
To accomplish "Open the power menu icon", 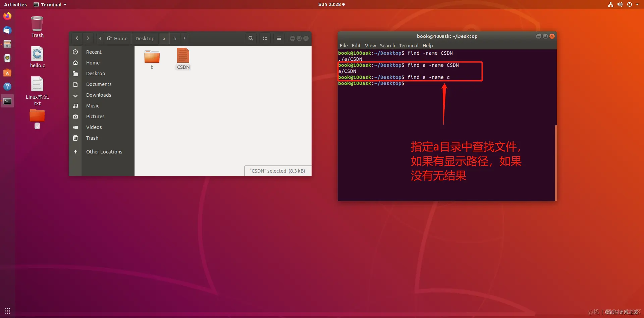I will (x=630, y=4).
